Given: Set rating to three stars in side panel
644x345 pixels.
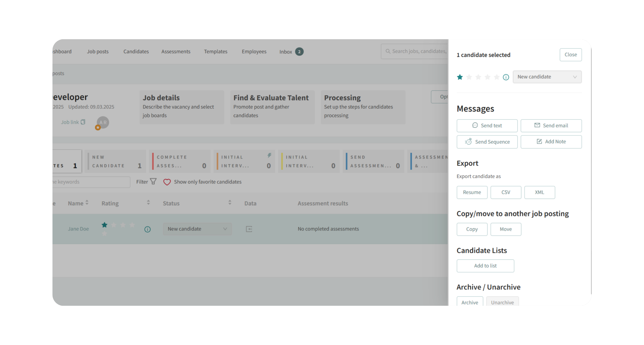Looking at the screenshot, I should (x=478, y=77).
